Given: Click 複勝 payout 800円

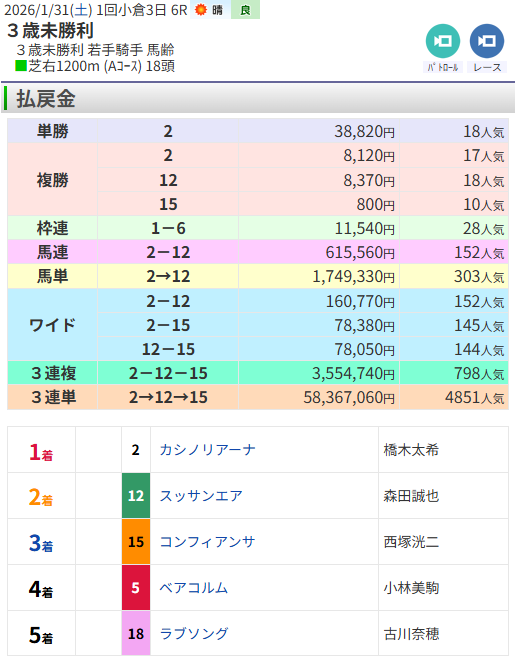Looking at the screenshot, I should click(x=376, y=204).
